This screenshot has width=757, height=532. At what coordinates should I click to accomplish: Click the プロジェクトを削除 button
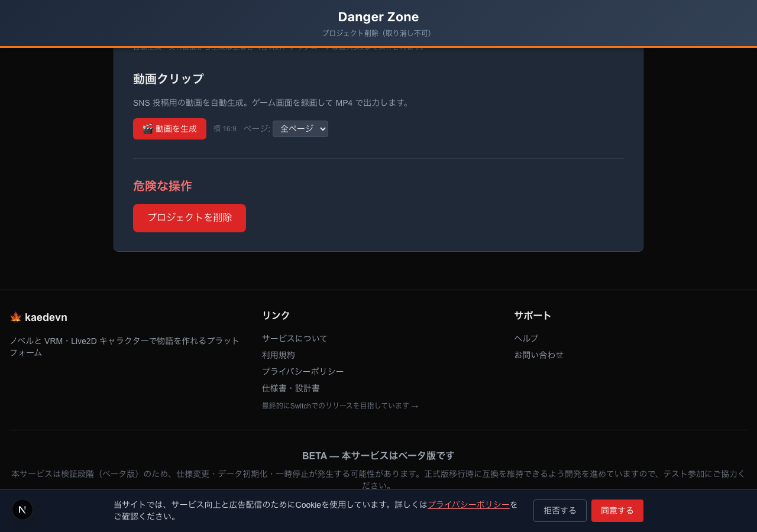pyautogui.click(x=189, y=218)
